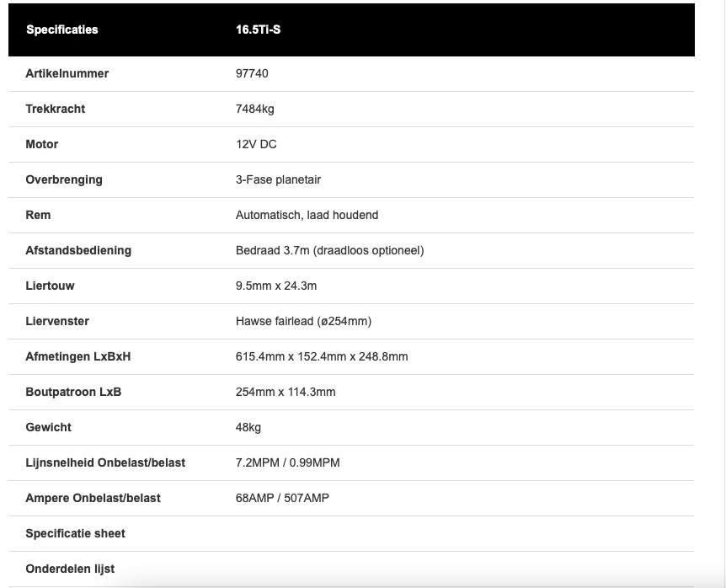Click the 68AMP / 507AMP value

pyautogui.click(x=282, y=498)
